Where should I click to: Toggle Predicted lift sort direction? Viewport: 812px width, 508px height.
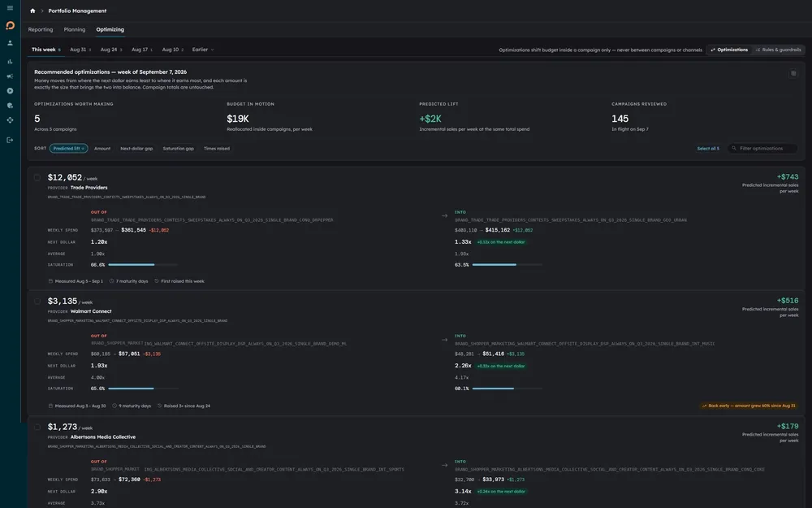point(68,148)
